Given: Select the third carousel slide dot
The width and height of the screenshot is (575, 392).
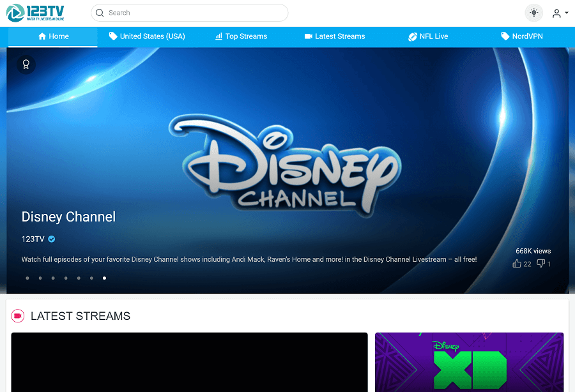Looking at the screenshot, I should point(53,278).
